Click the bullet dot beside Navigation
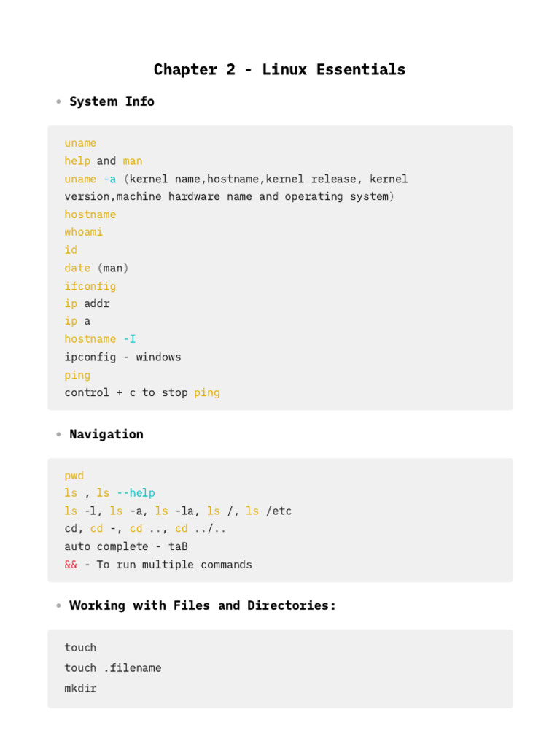Image resolution: width=560 pixels, height=747 pixels. [58, 434]
